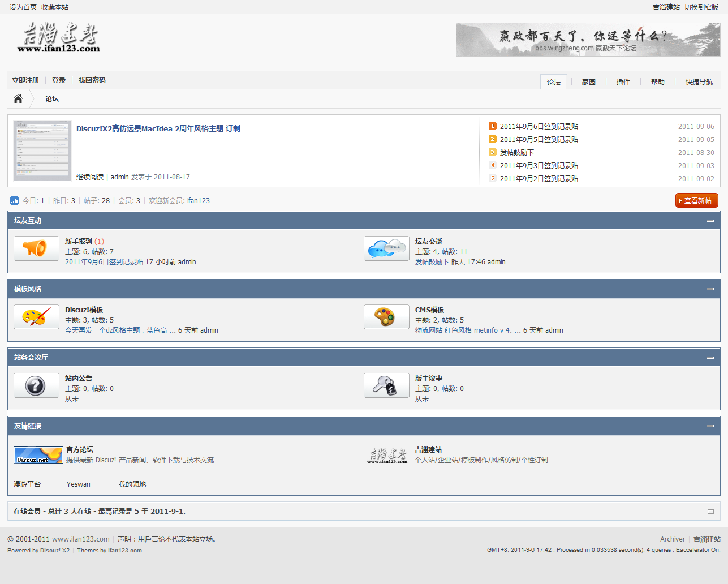Collapse the 友情链接 section
This screenshot has height=584, width=728.
click(710, 426)
